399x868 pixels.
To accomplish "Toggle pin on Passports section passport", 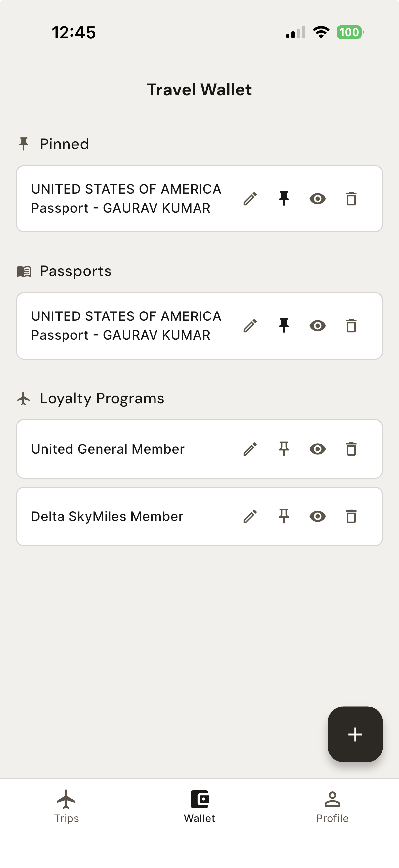I will click(284, 325).
